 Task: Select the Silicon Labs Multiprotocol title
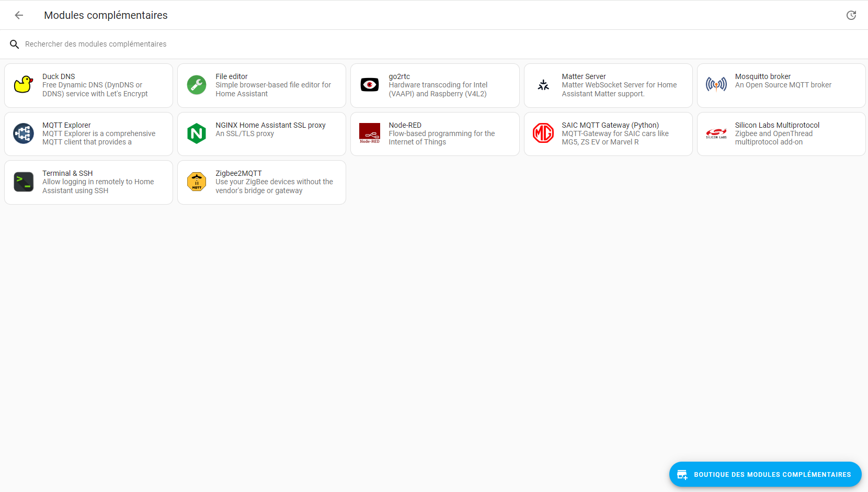pos(777,125)
